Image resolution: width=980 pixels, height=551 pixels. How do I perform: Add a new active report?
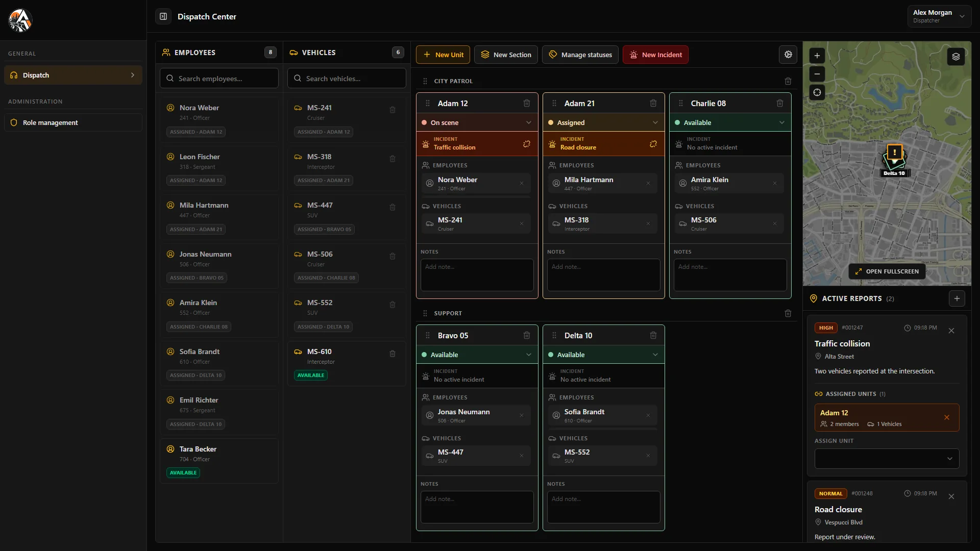pyautogui.click(x=957, y=298)
